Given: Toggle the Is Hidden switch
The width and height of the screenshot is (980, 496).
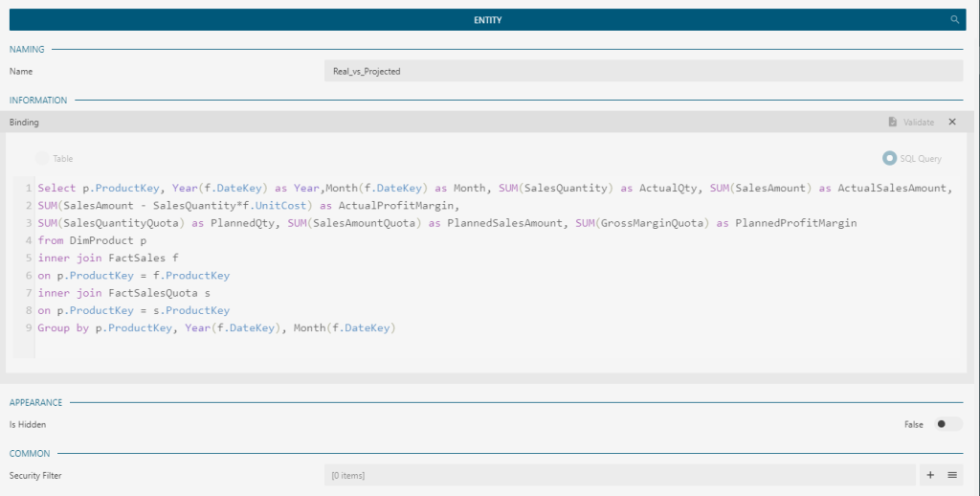Looking at the screenshot, I should point(948,424).
